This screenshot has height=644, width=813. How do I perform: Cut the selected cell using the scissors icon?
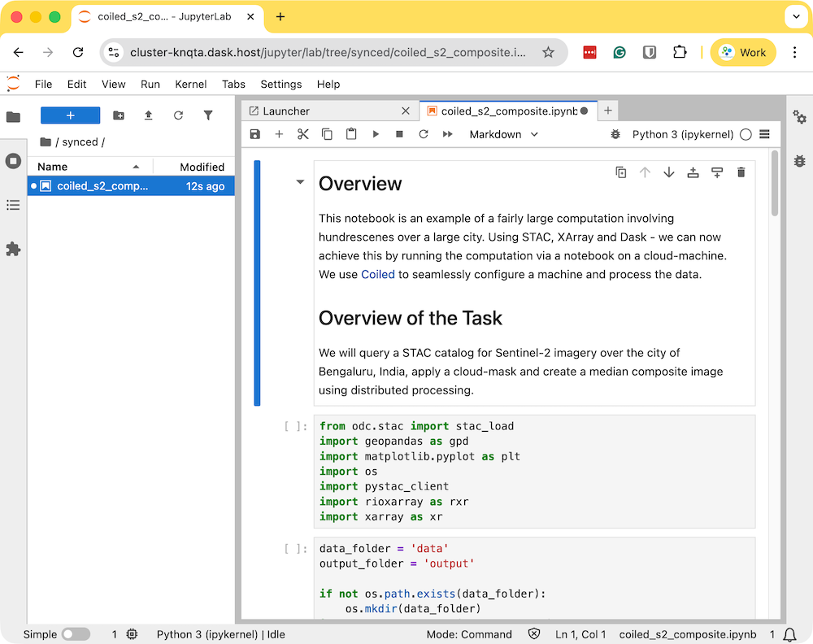(x=303, y=134)
